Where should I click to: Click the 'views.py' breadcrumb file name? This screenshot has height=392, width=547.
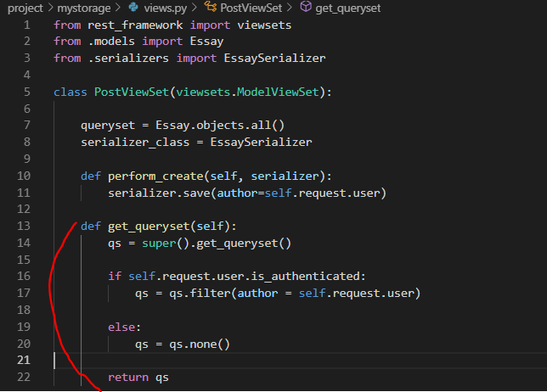[166, 8]
